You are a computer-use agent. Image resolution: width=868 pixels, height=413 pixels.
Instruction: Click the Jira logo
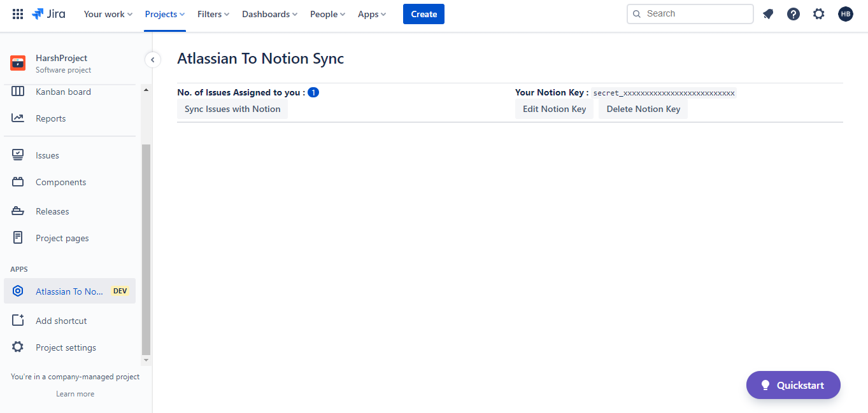[48, 14]
